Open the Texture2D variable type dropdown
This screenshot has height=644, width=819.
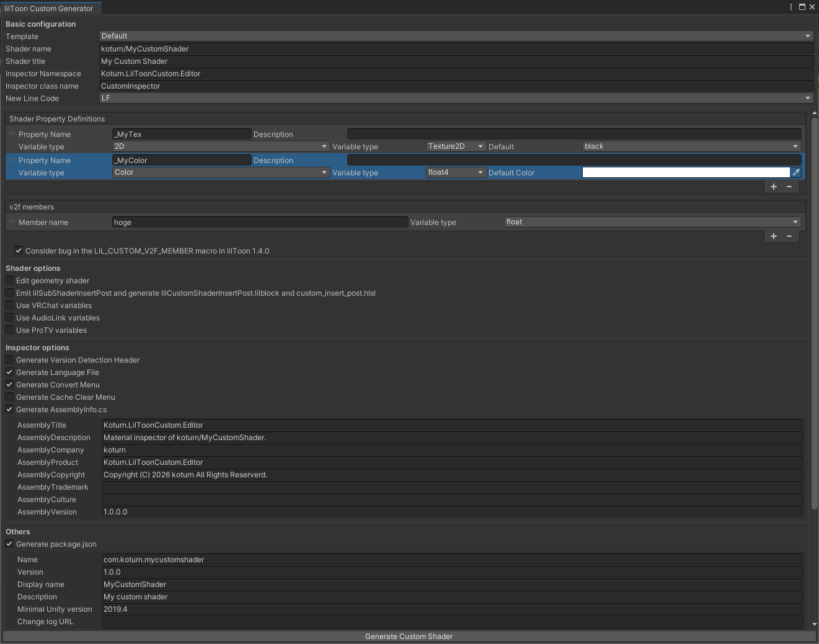click(x=456, y=146)
